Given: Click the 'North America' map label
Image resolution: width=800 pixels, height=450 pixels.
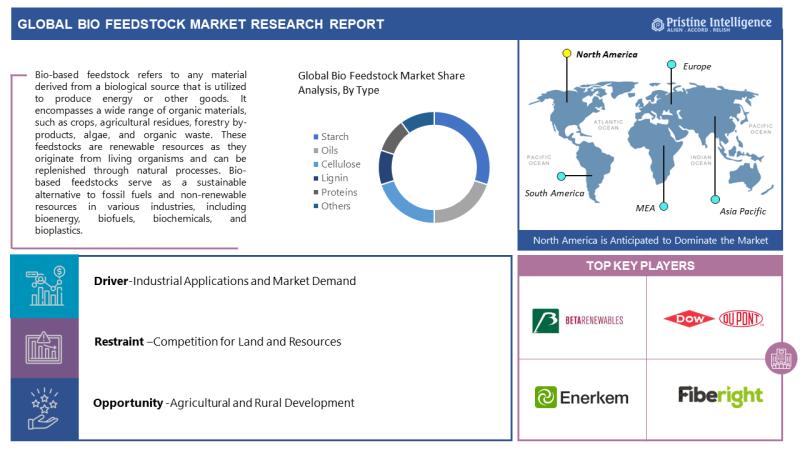Looking at the screenshot, I should coord(607,54).
